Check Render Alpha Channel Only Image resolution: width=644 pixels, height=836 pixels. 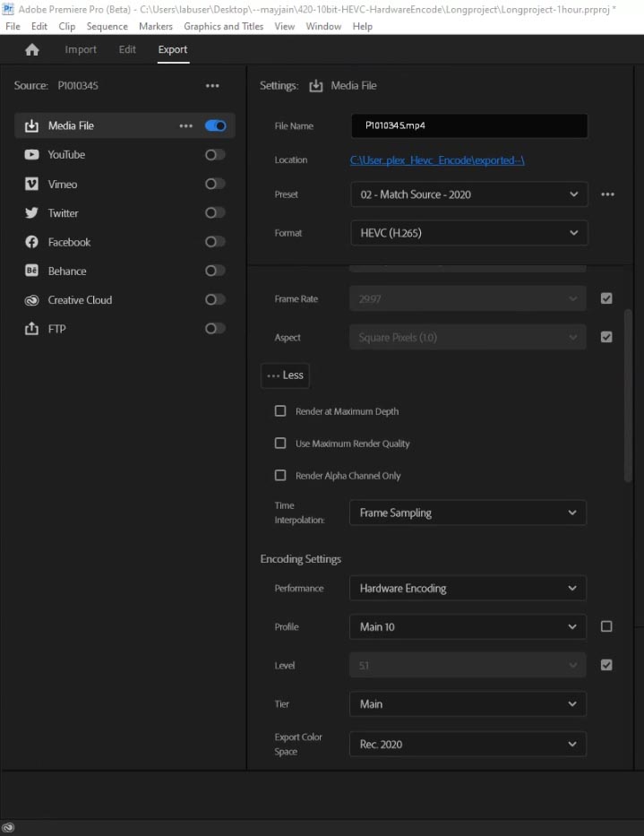click(x=280, y=475)
